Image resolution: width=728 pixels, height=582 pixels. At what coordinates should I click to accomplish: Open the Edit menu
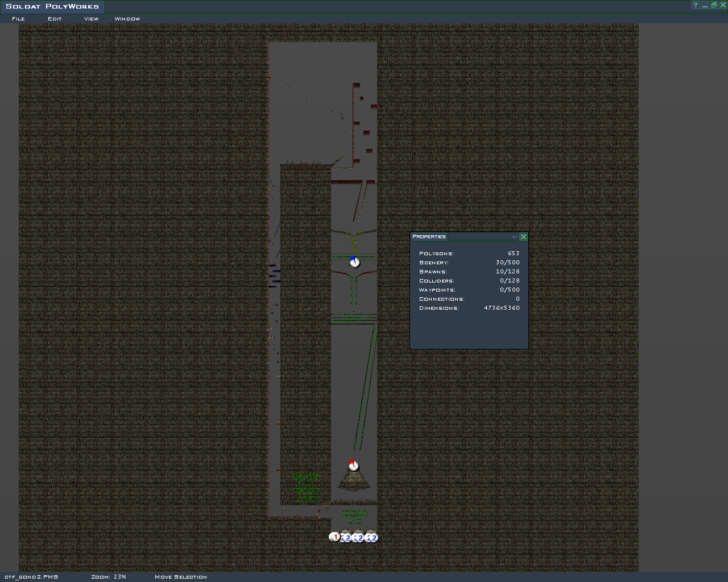(x=55, y=19)
